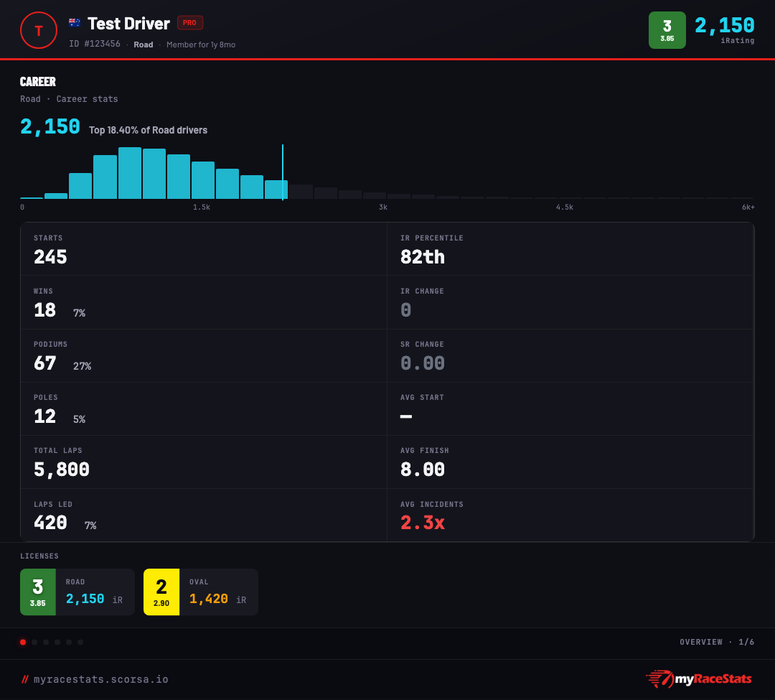The width and height of the screenshot is (775, 700).
Task: Click the ID #123456 text
Action: [x=95, y=44]
